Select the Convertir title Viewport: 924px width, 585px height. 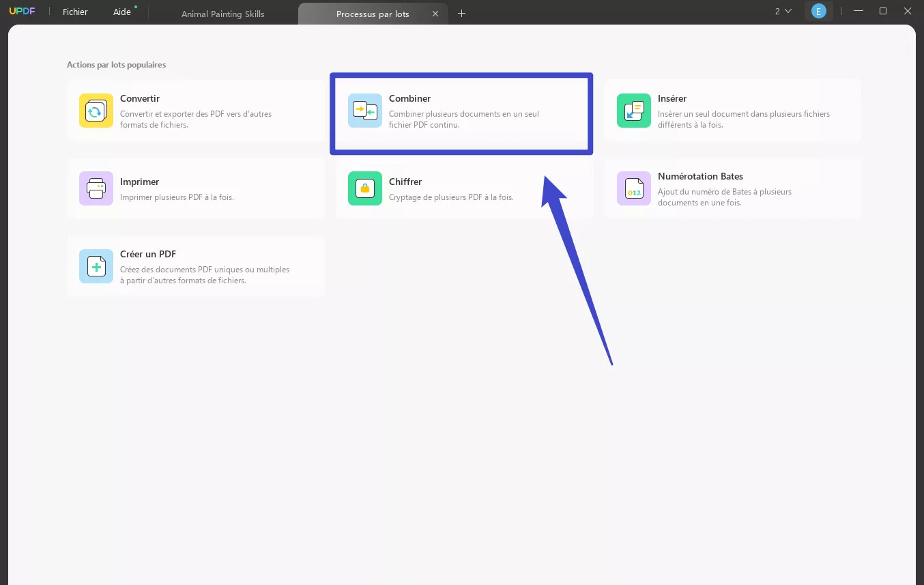pyautogui.click(x=140, y=98)
